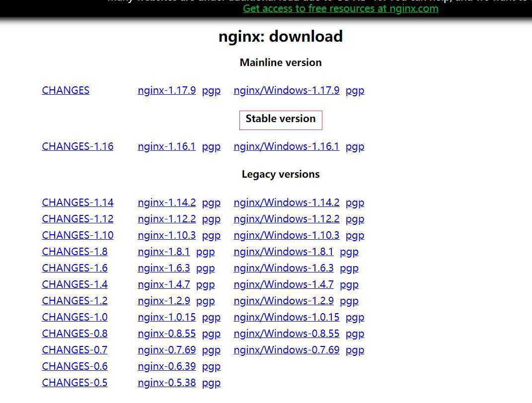Image resolution: width=532 pixels, height=403 pixels.
Task: View the CHANGES-0.8 changelog
Action: point(75,333)
